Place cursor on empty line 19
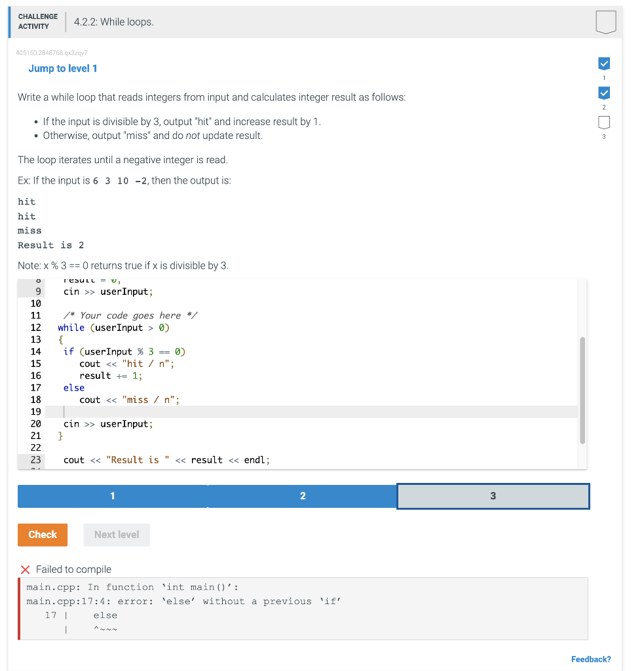Viewport: 644px width, 671px height. 311,412
